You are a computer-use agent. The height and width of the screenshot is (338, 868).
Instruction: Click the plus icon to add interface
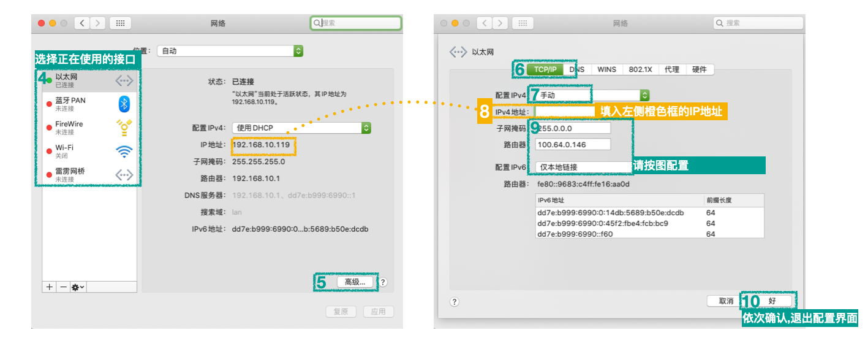[49, 287]
